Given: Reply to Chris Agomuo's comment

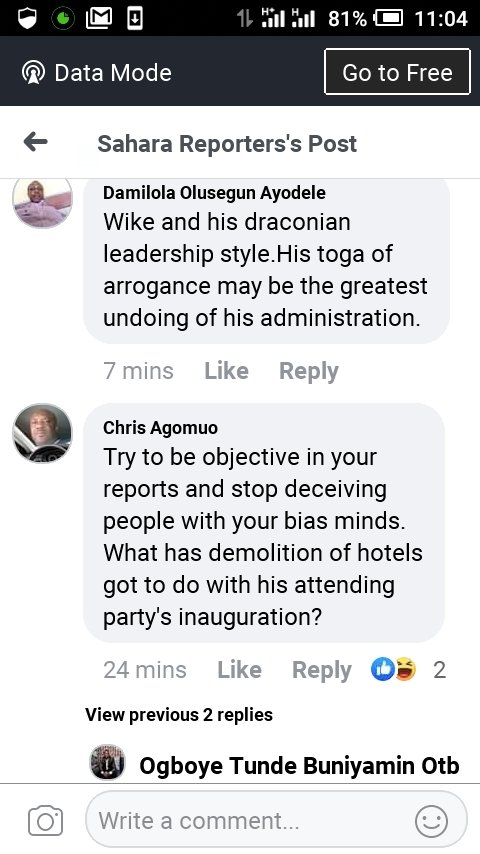Looking at the screenshot, I should tap(322, 670).
